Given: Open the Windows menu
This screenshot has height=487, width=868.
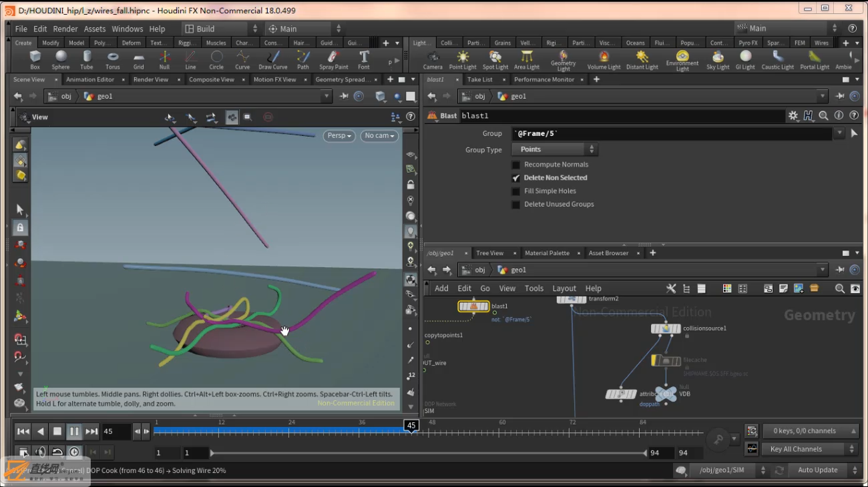Looking at the screenshot, I should click(x=128, y=29).
